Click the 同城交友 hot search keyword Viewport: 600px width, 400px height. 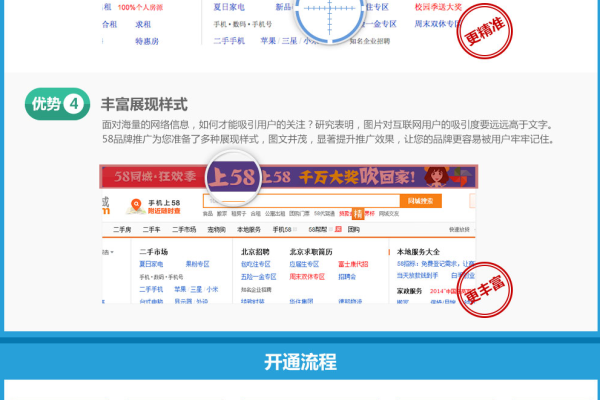coord(389,214)
